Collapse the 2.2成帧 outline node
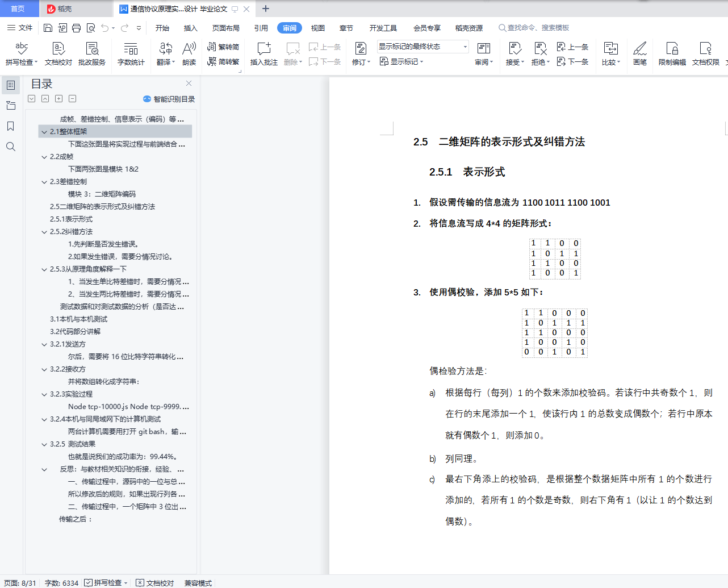The image size is (728, 588). coord(44,157)
